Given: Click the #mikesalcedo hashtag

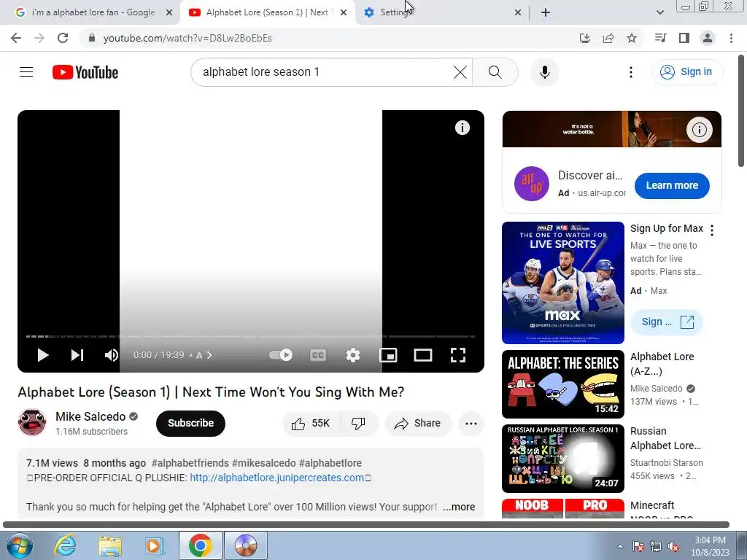Looking at the screenshot, I should coord(263,463).
